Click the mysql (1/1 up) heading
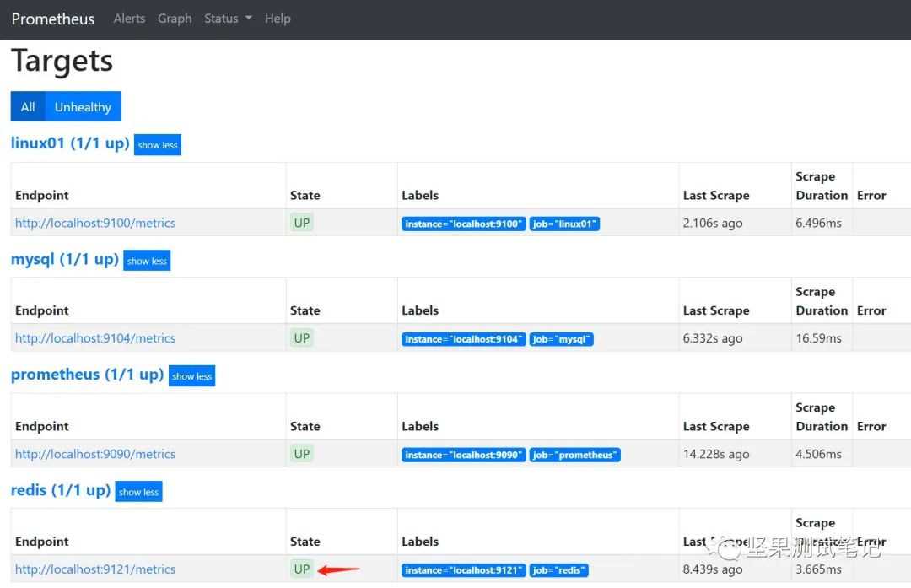This screenshot has height=588, width=911. [64, 259]
